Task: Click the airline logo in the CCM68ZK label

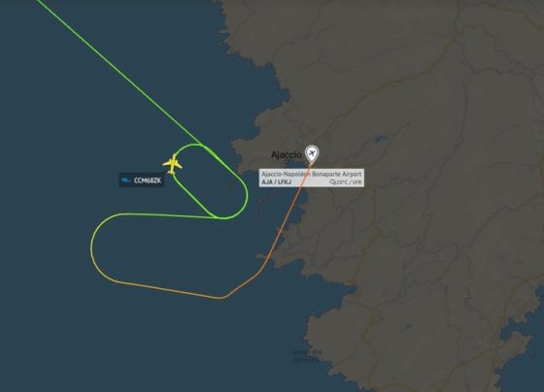Action: click(x=125, y=180)
